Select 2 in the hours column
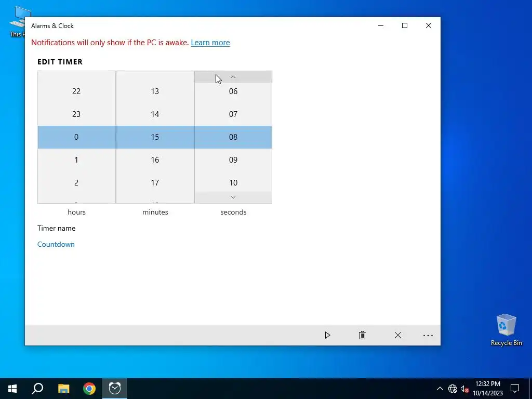The width and height of the screenshot is (532, 399). [x=76, y=182]
